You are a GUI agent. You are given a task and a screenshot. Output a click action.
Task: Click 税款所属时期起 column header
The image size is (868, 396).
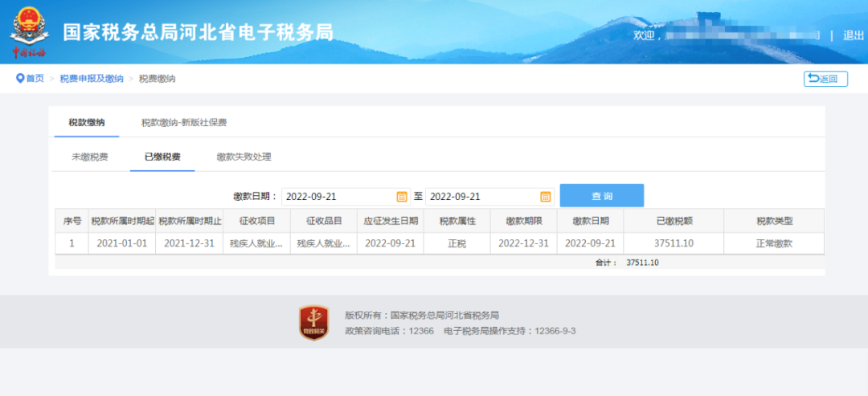(122, 221)
